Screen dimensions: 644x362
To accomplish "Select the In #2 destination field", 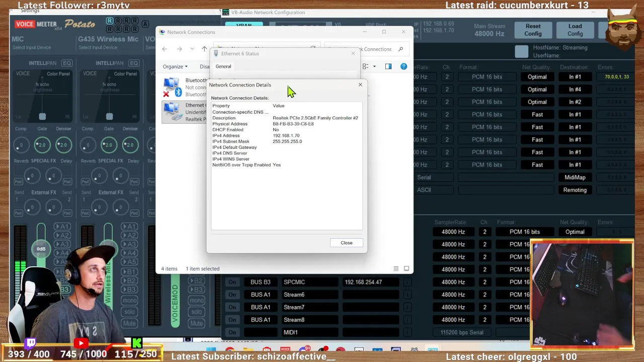I will pyautogui.click(x=575, y=102).
